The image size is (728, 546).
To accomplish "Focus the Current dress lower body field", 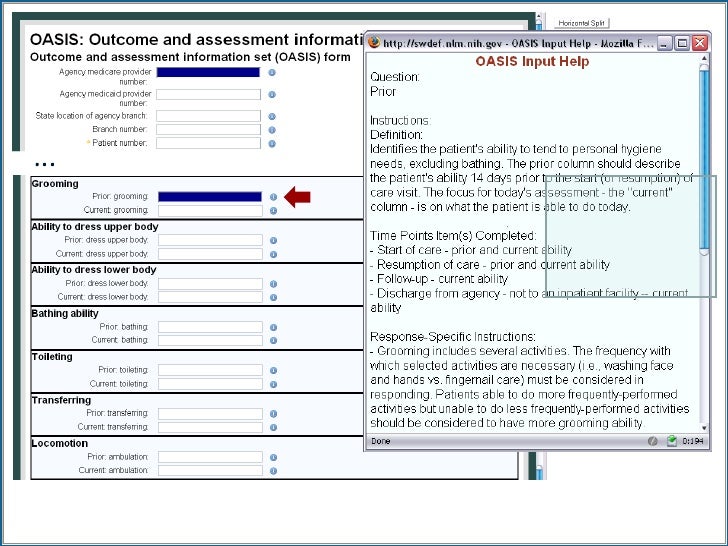I will tap(210, 297).
